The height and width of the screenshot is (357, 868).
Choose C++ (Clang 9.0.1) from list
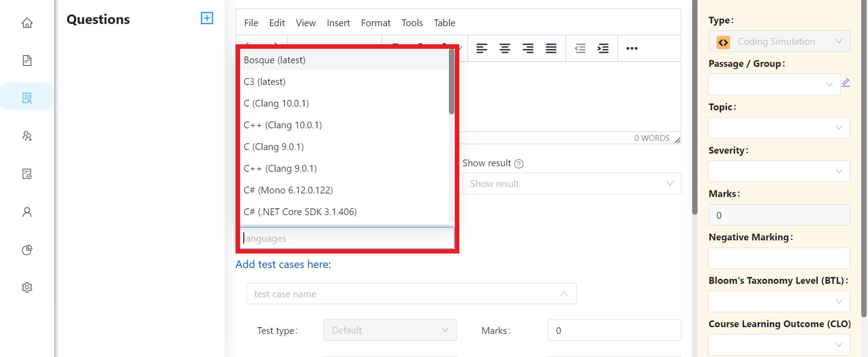344,169
